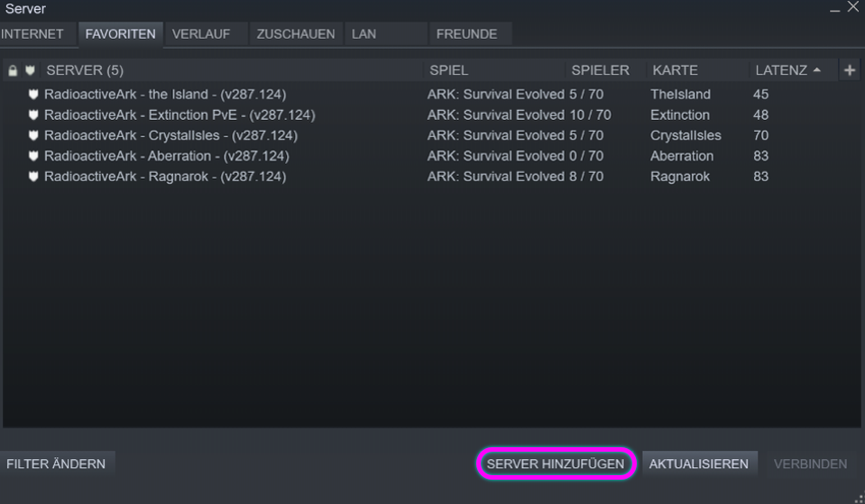Click the window resize grip corner
The image size is (865, 504).
coord(859,498)
